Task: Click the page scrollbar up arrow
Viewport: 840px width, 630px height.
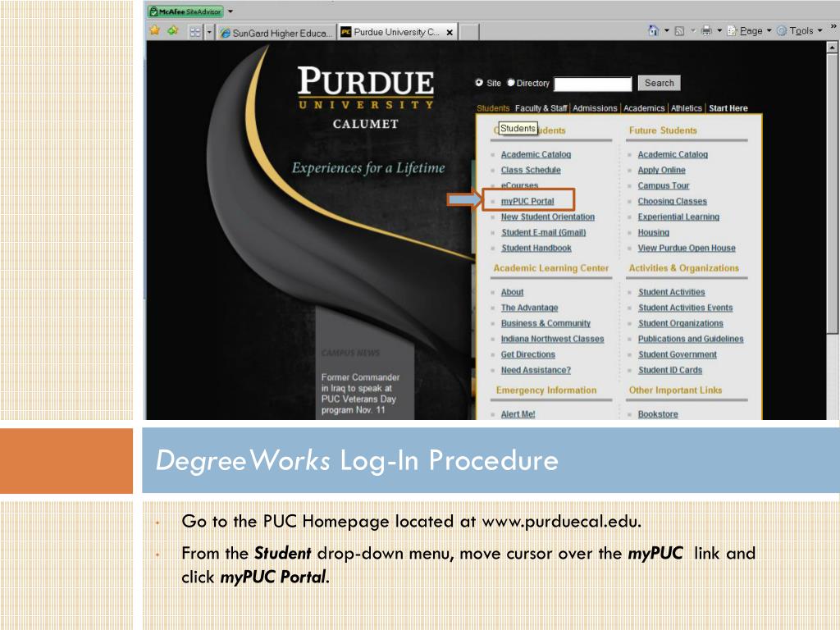Action: click(832, 47)
